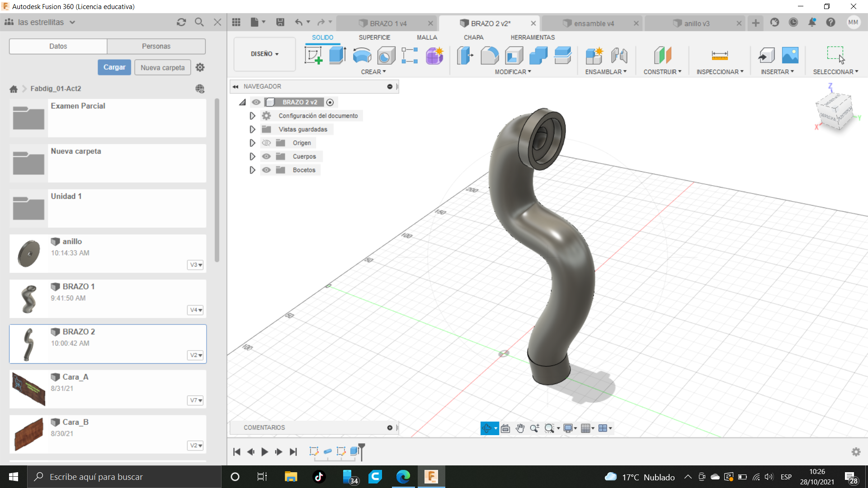Select the Extrude tool
The image size is (868, 488).
tap(337, 56)
